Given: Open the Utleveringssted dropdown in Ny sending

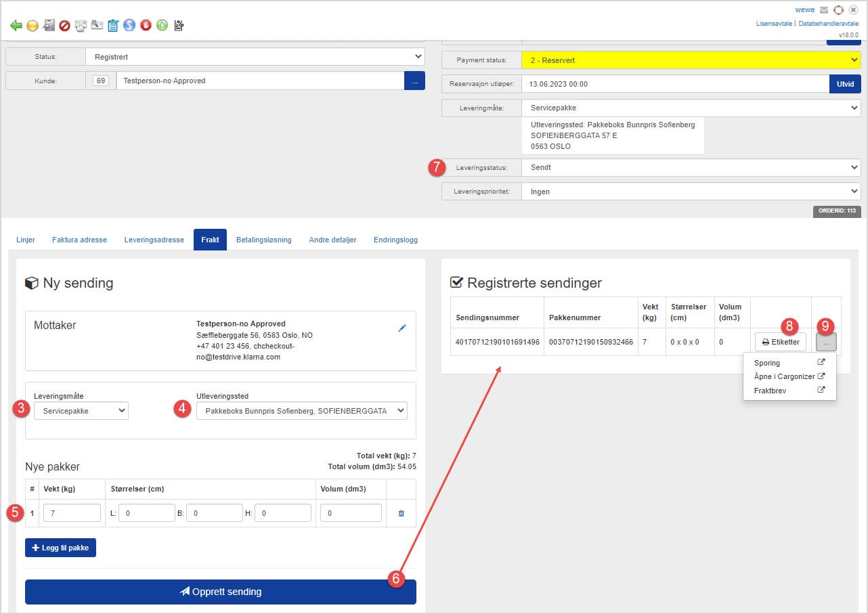Looking at the screenshot, I should click(302, 410).
